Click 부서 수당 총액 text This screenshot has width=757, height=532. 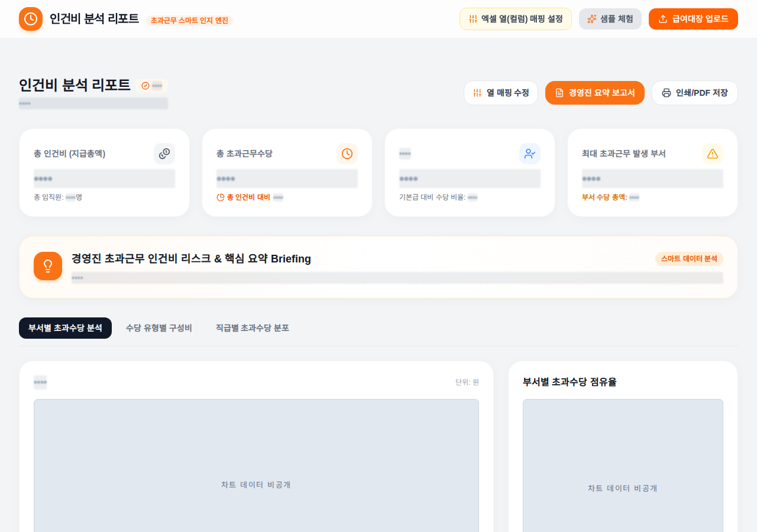604,197
